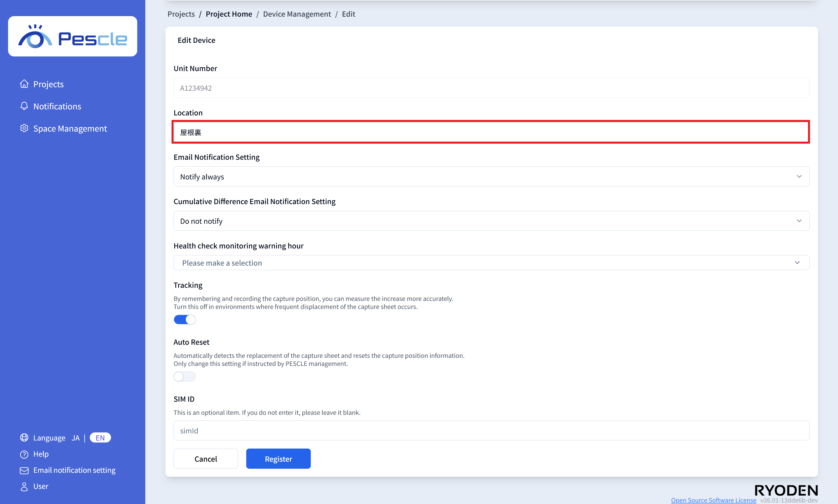The image size is (838, 504).
Task: Go to Project Home breadcrumb
Action: (x=229, y=14)
